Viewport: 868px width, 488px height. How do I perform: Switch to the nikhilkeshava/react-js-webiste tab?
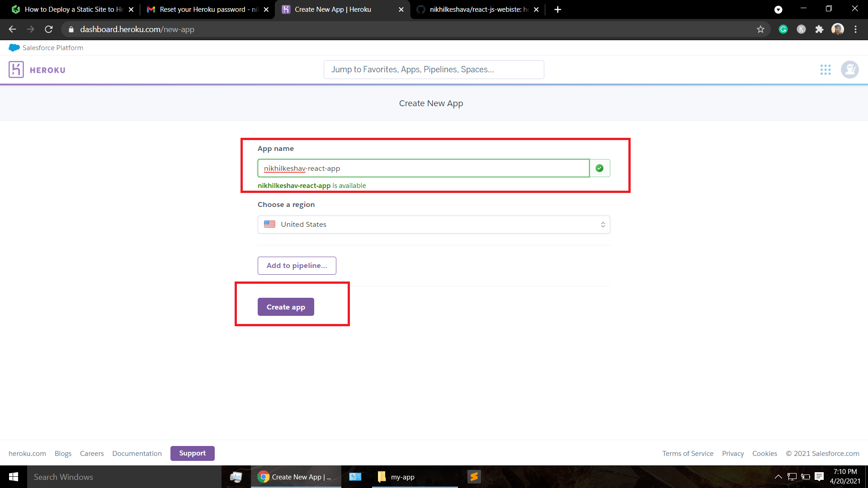coord(479,9)
